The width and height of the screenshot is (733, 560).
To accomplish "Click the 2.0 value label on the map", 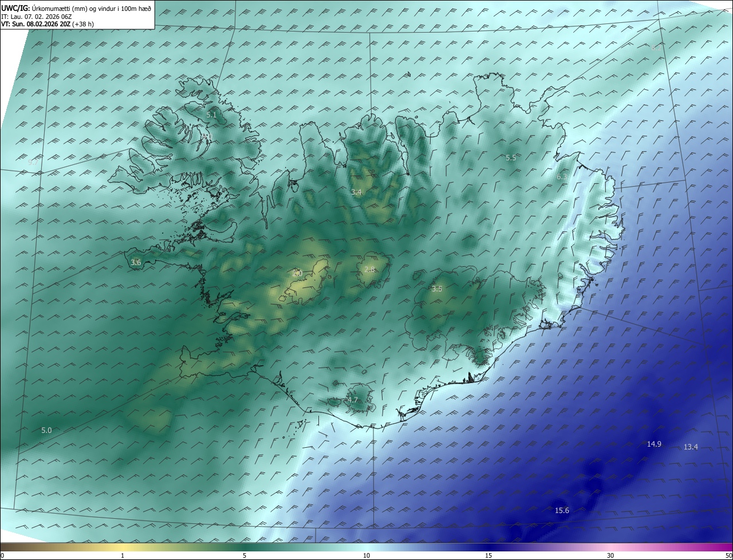I will (x=297, y=273).
